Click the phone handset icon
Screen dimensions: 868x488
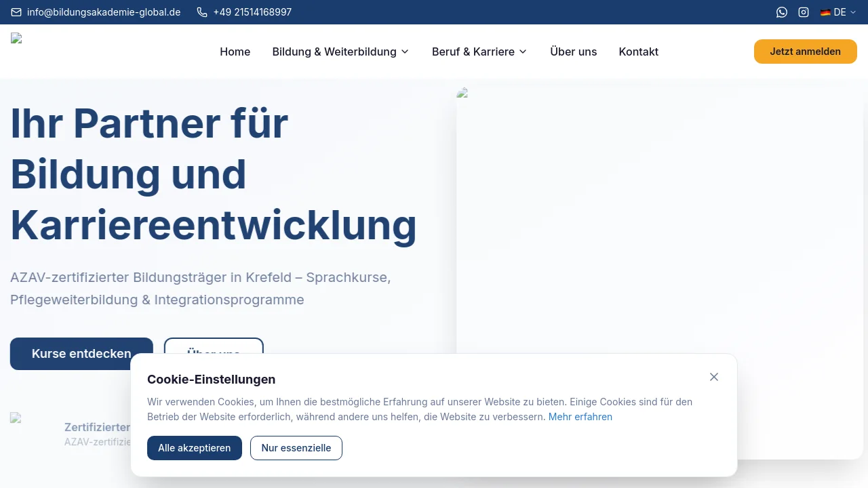click(202, 12)
